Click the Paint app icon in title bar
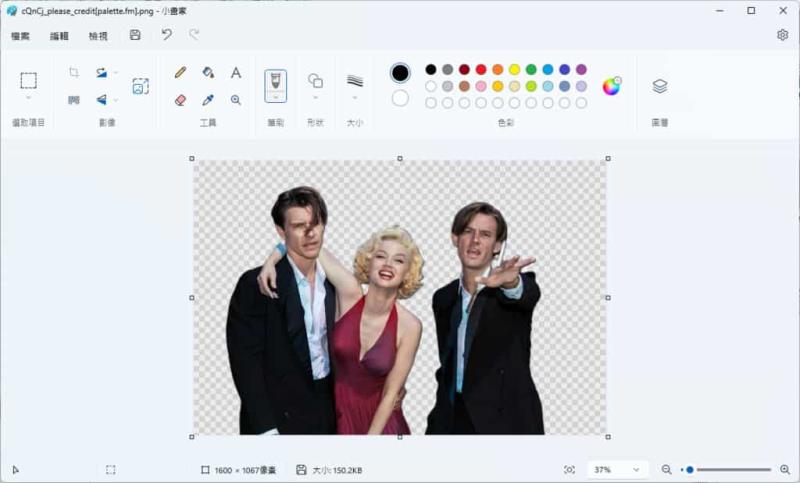The image size is (800, 483). (11, 11)
